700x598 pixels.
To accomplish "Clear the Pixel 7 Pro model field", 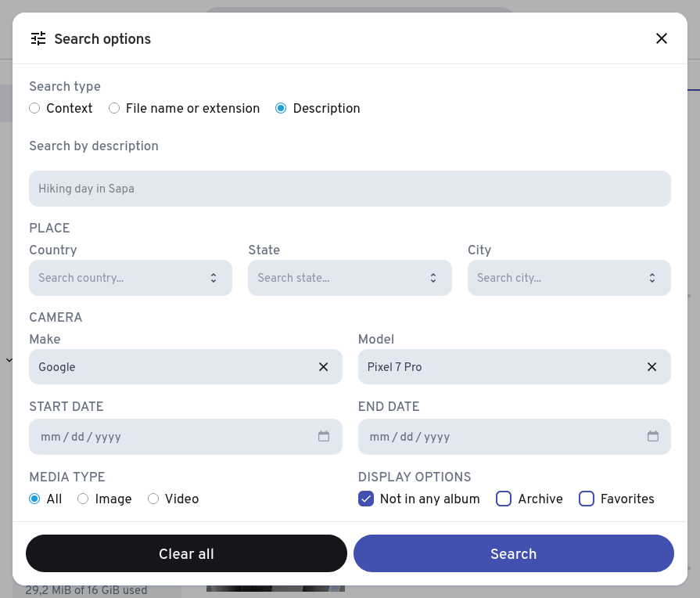I will pyautogui.click(x=652, y=367).
